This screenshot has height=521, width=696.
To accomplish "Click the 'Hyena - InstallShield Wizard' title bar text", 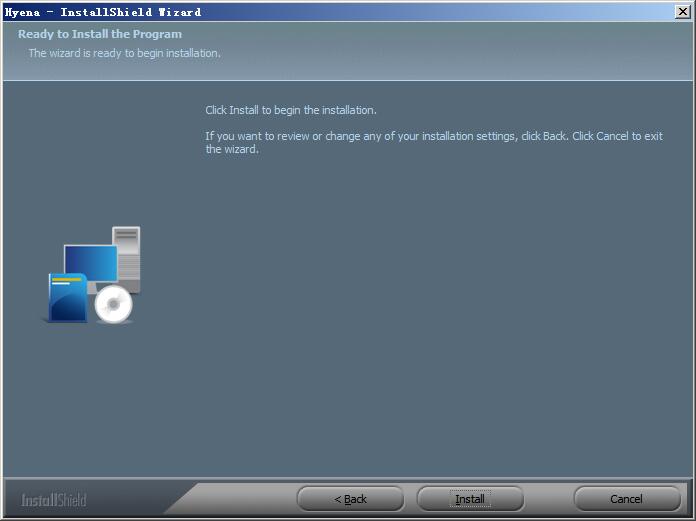I will pyautogui.click(x=103, y=12).
